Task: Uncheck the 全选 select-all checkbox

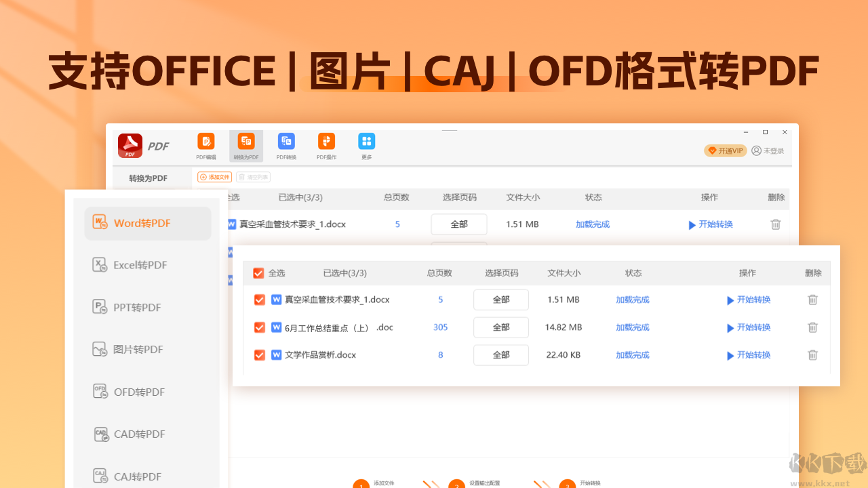Action: 258,272
